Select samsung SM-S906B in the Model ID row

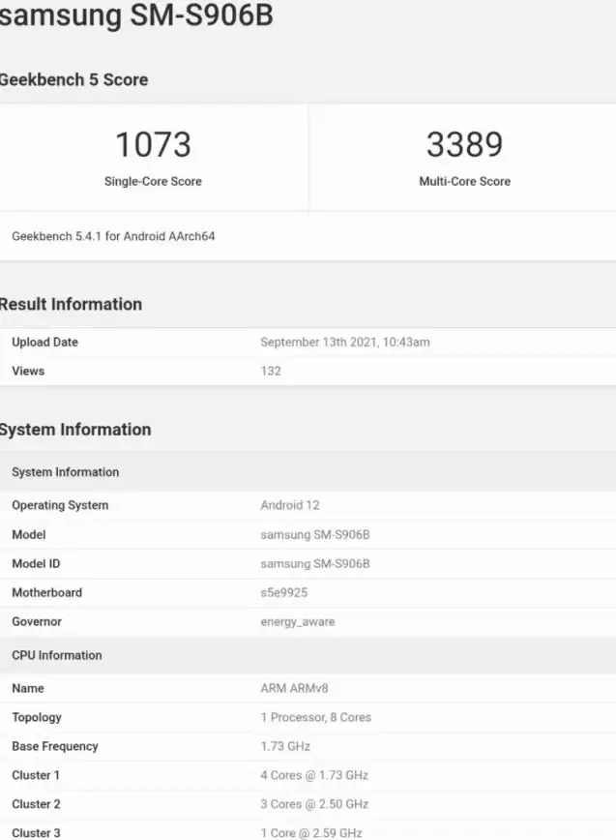315,563
